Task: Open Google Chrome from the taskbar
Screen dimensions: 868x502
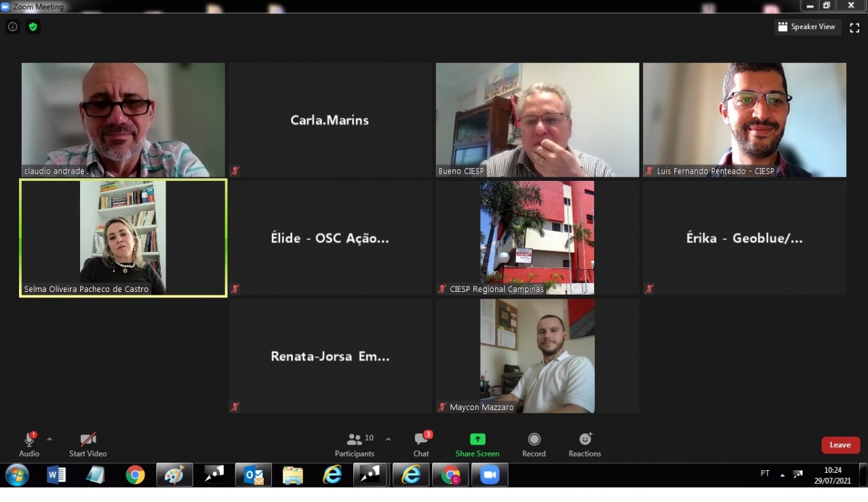Action: coord(135,476)
